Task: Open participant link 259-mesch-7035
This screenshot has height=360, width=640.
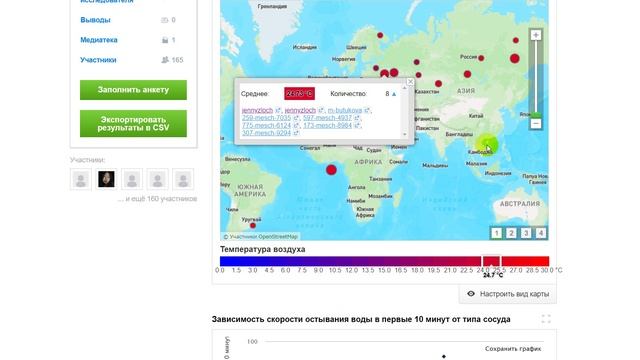Action: [267, 118]
